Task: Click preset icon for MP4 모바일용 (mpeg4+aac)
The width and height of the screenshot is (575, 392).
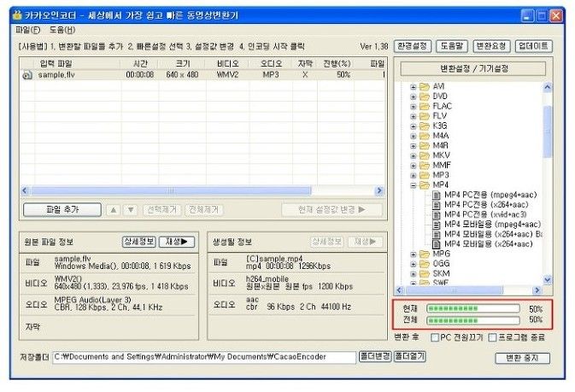Action: pos(437,225)
